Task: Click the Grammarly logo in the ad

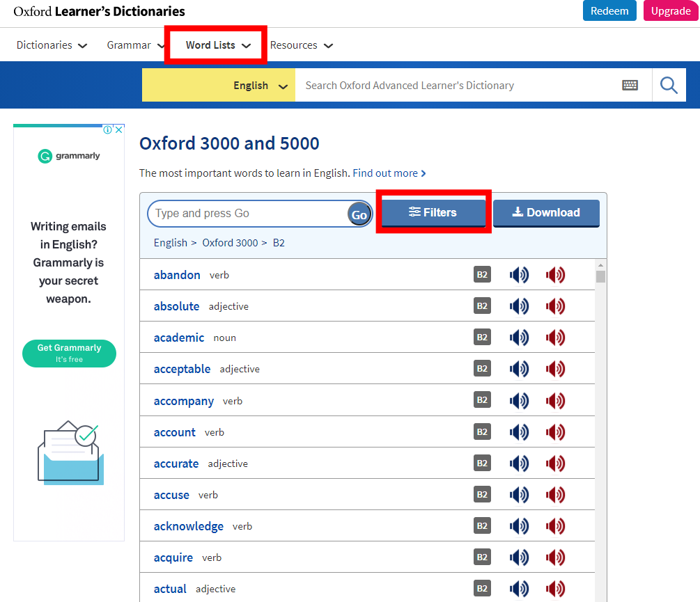Action: [69, 156]
